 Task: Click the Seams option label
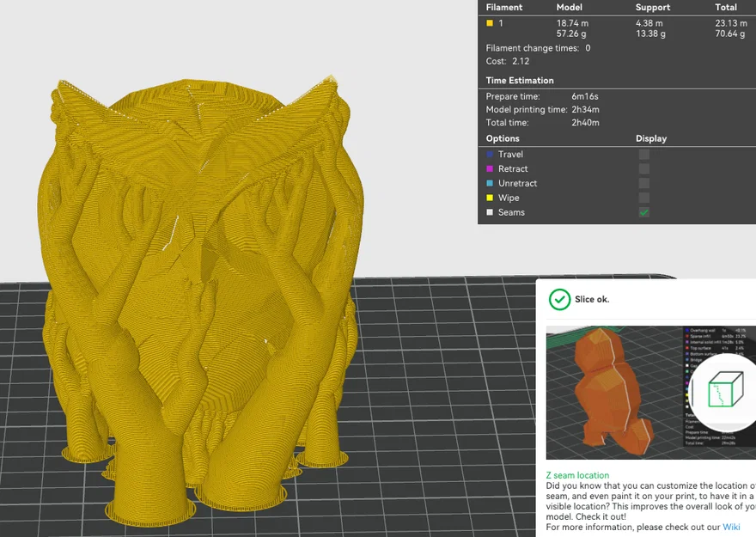pyautogui.click(x=511, y=212)
